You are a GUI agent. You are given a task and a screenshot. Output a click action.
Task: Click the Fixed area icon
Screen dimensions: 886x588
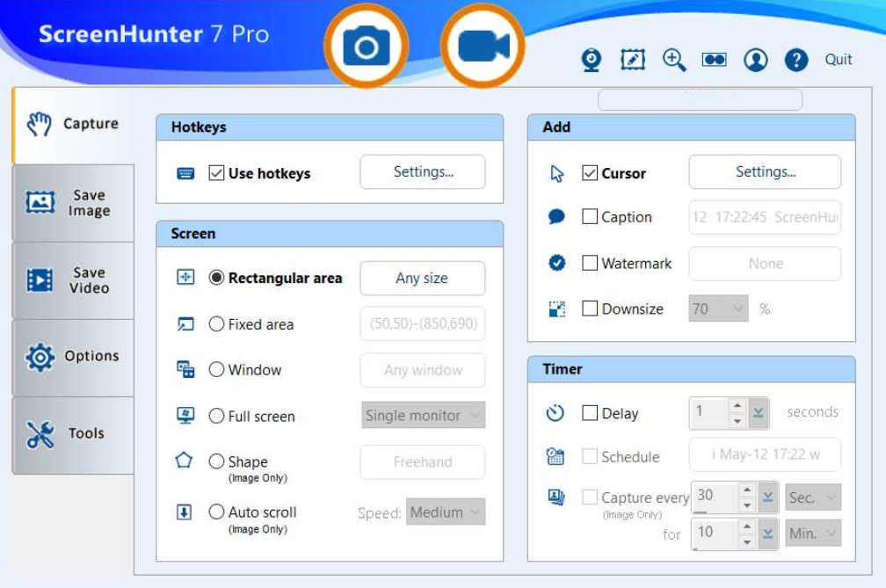(x=185, y=324)
